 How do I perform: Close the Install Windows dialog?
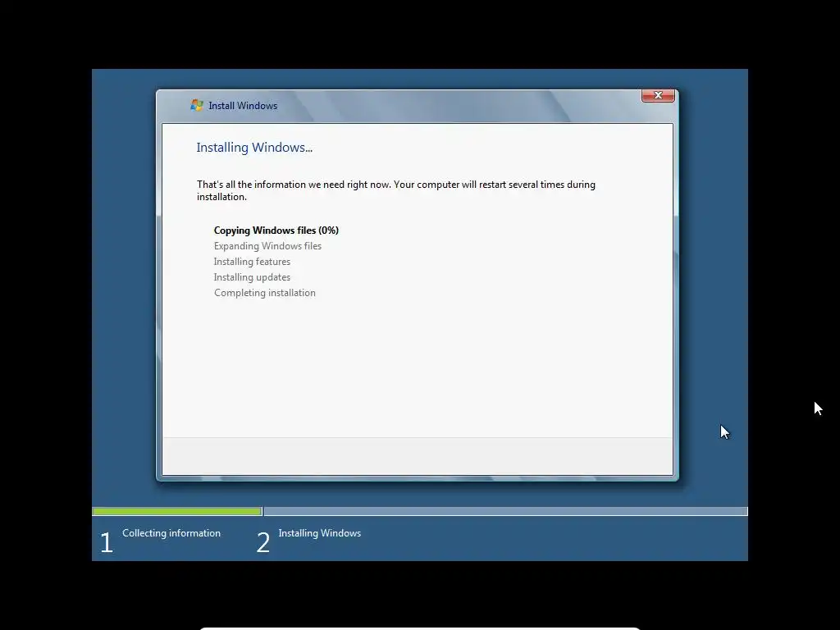point(658,95)
